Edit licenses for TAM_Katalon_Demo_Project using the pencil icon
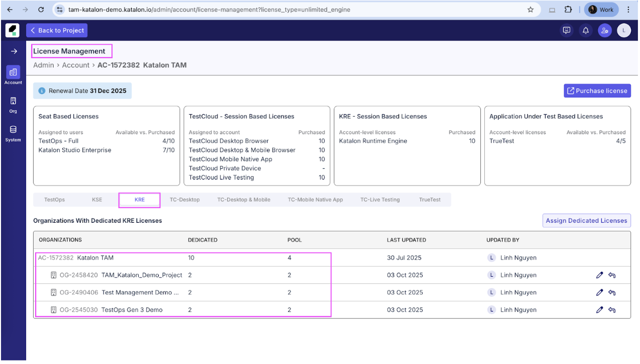Viewport: 640px width, 364px height. (x=600, y=275)
